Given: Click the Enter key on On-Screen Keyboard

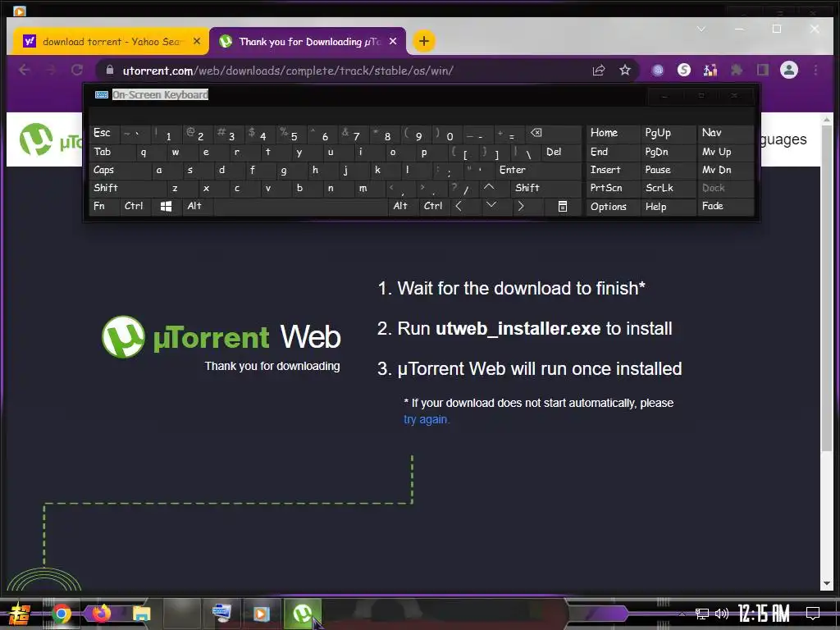Looking at the screenshot, I should [538, 171].
